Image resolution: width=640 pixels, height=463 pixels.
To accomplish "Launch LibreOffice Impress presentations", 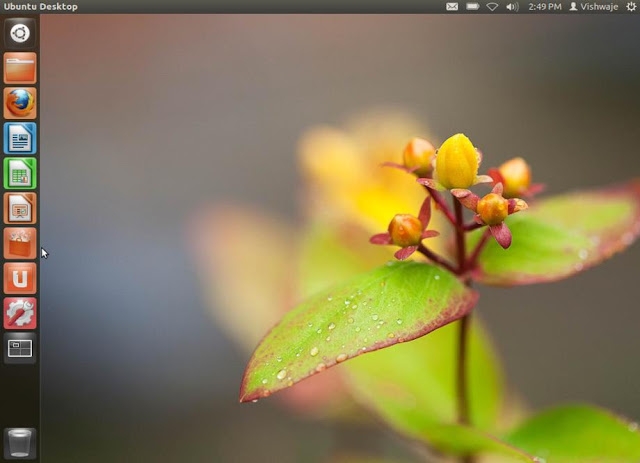I will click(19, 208).
